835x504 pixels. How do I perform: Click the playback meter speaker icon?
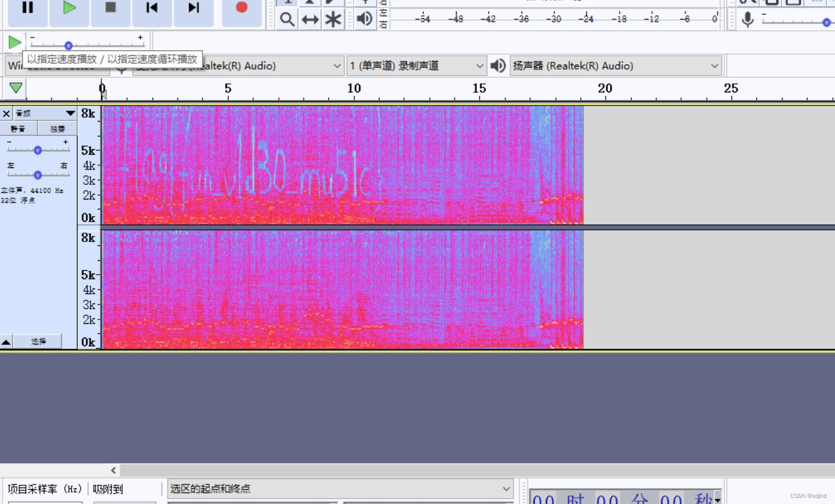[x=364, y=19]
